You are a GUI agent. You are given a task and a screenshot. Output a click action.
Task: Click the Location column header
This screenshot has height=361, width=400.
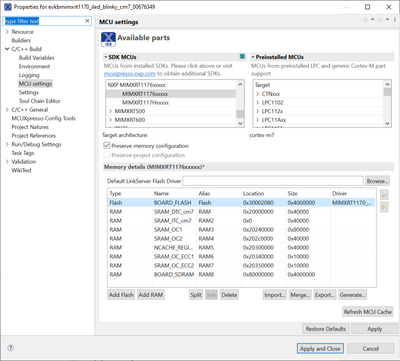point(264,193)
